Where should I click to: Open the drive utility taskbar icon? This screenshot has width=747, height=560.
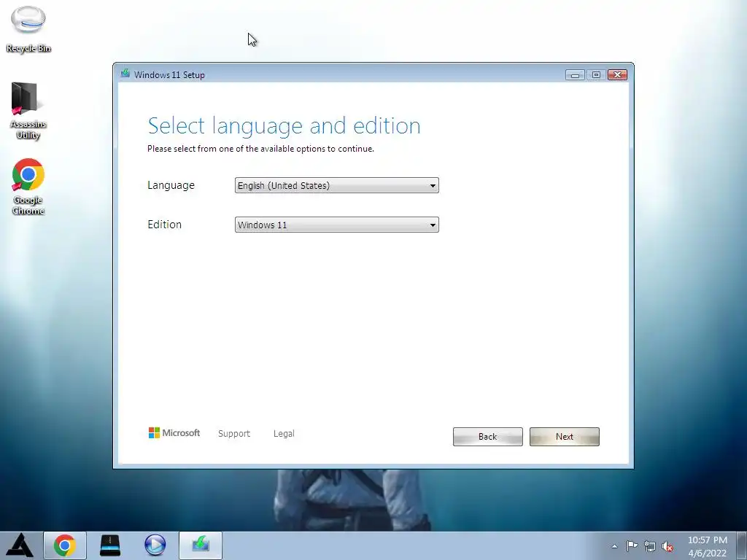[110, 545]
